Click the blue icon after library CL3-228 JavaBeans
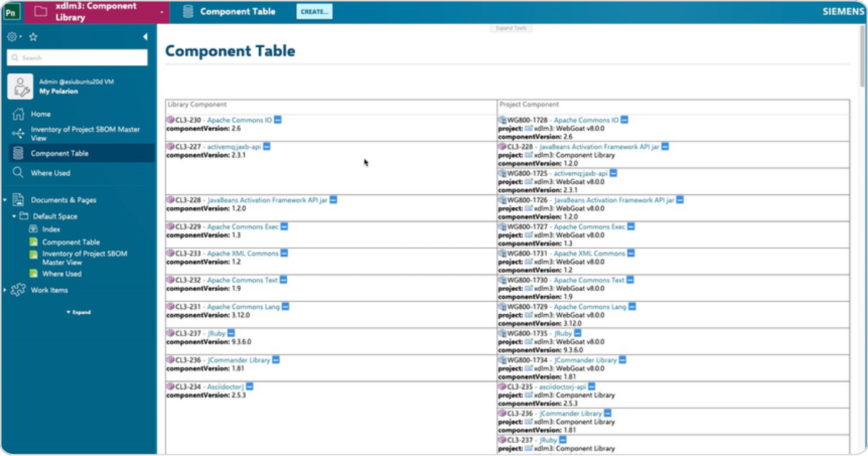 click(x=333, y=200)
